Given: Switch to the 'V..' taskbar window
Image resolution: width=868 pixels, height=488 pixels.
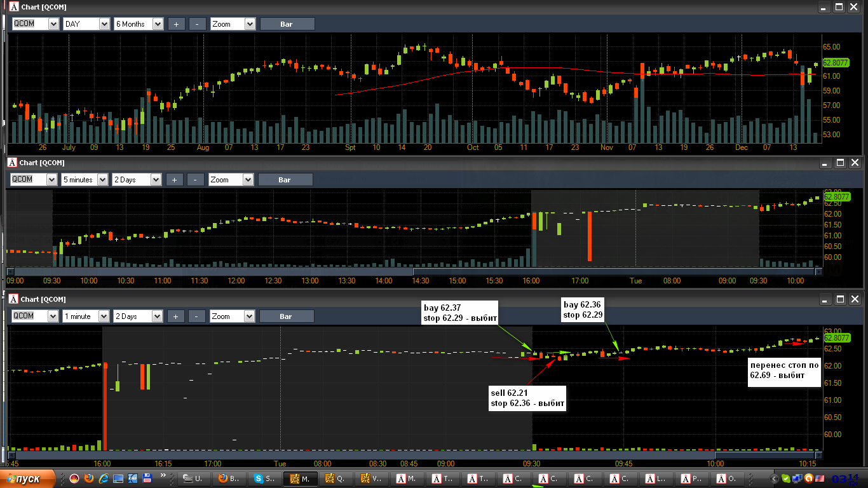Looking at the screenshot, I should [x=371, y=478].
